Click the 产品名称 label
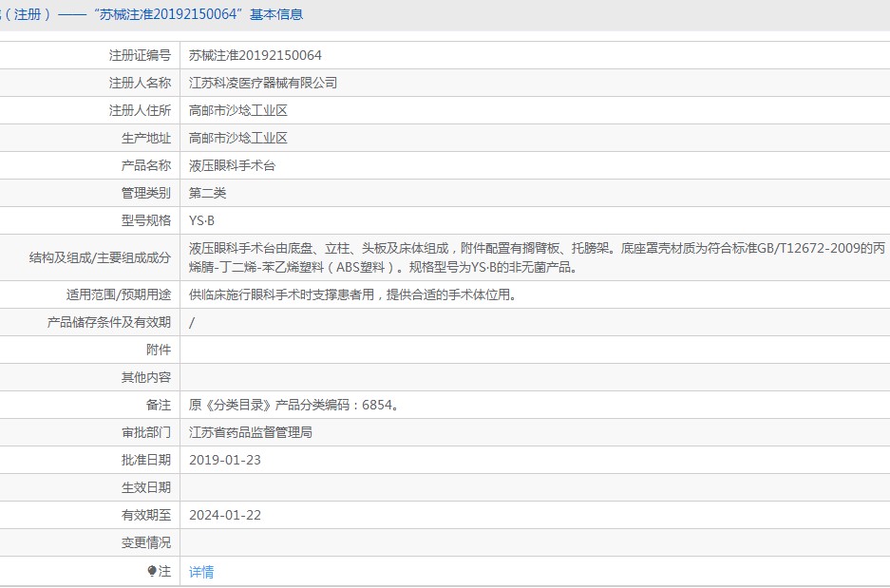 pos(146,165)
